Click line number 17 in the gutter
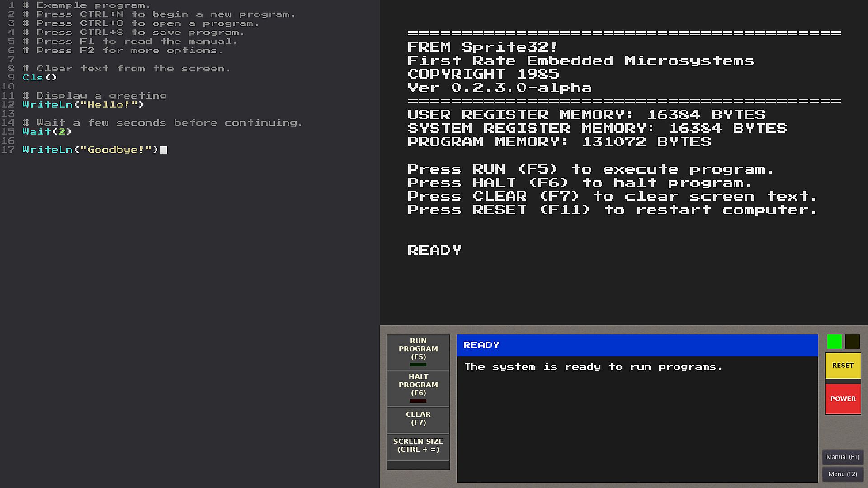The height and width of the screenshot is (488, 868). tap(8, 150)
